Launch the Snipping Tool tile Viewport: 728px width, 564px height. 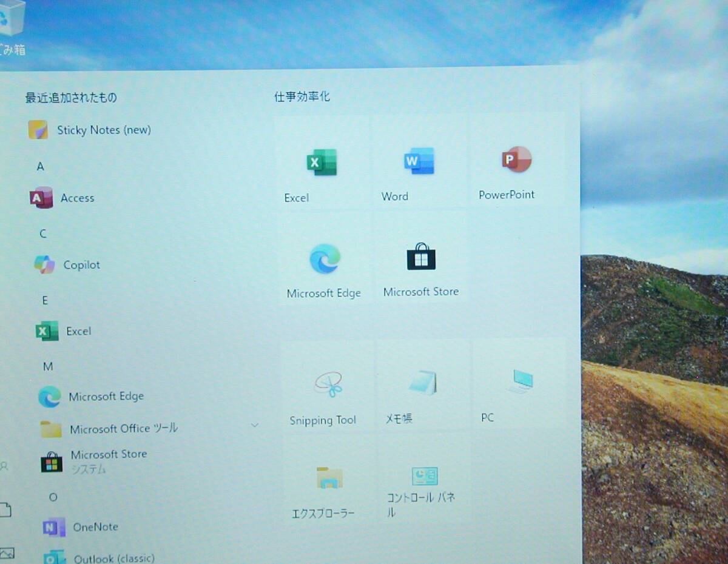point(328,386)
